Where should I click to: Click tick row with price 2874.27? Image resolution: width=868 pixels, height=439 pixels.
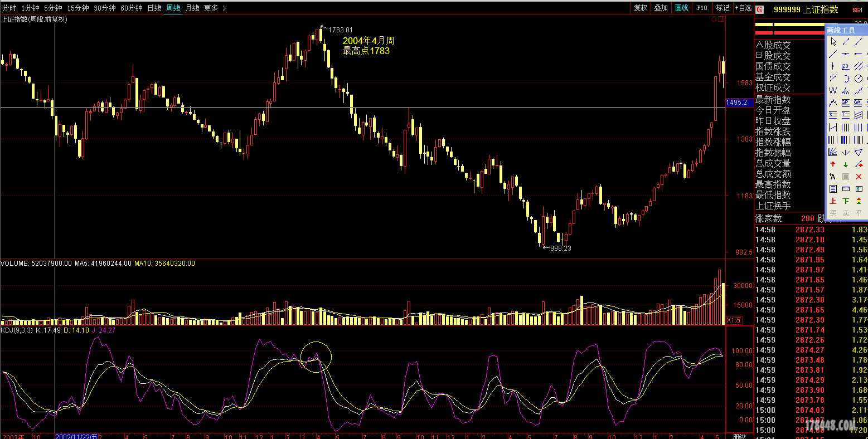[x=811, y=350]
